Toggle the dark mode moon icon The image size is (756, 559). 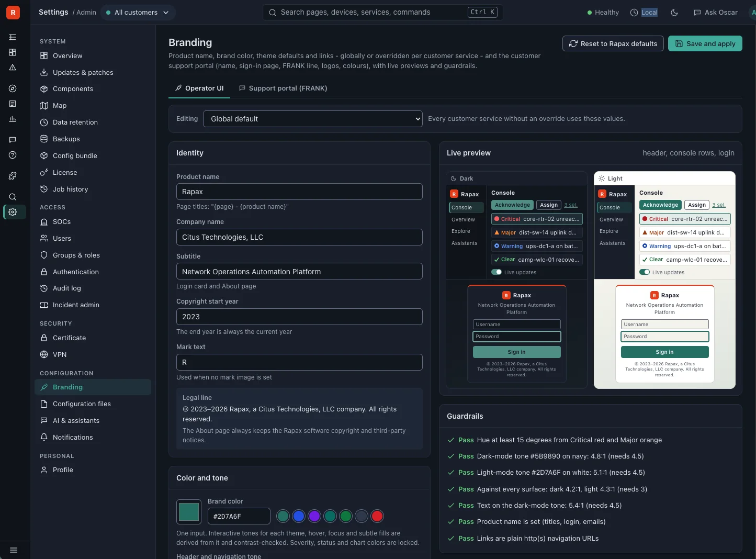tap(674, 13)
